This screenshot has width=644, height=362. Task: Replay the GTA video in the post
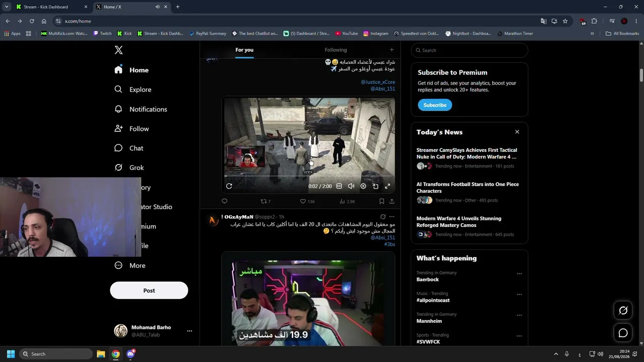(x=229, y=186)
